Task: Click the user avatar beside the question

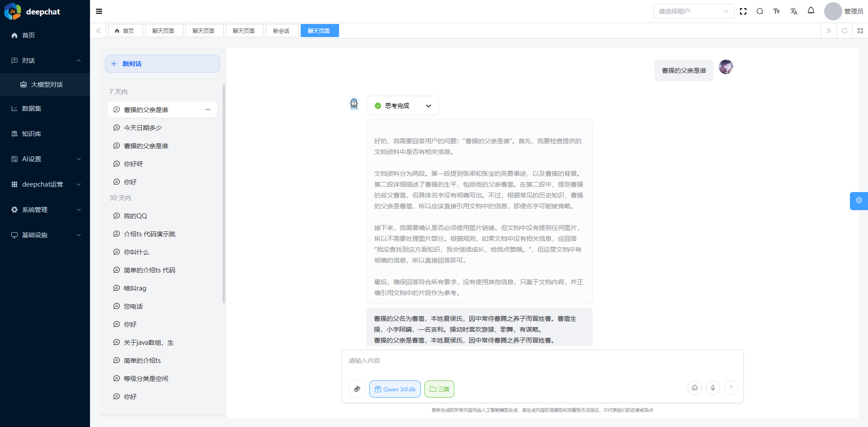Action: pyautogui.click(x=726, y=67)
